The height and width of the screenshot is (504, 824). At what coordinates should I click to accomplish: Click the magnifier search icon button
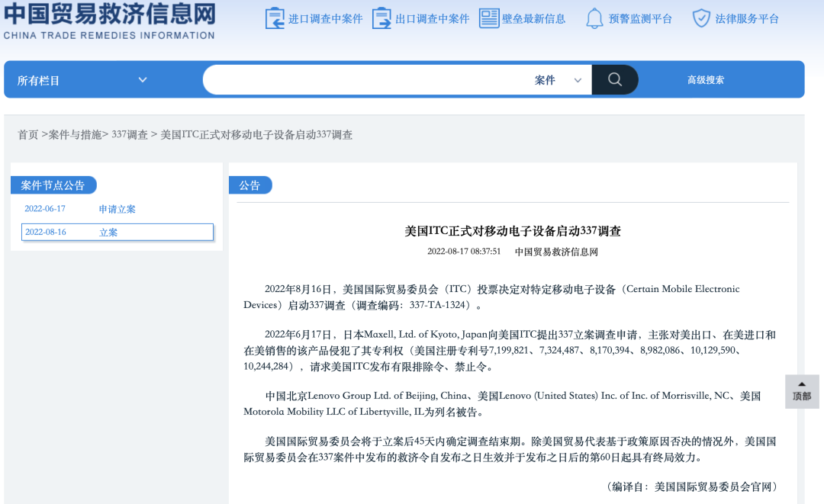(615, 80)
